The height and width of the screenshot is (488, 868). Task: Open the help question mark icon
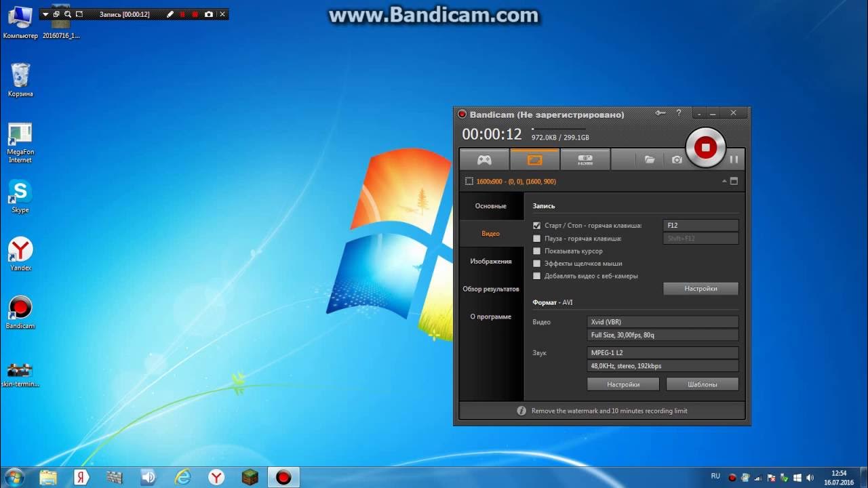tap(679, 114)
